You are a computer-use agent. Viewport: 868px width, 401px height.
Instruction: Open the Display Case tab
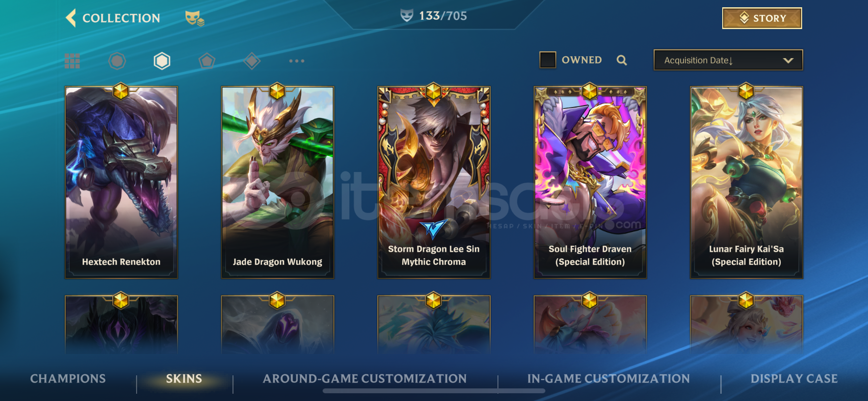[x=794, y=379]
